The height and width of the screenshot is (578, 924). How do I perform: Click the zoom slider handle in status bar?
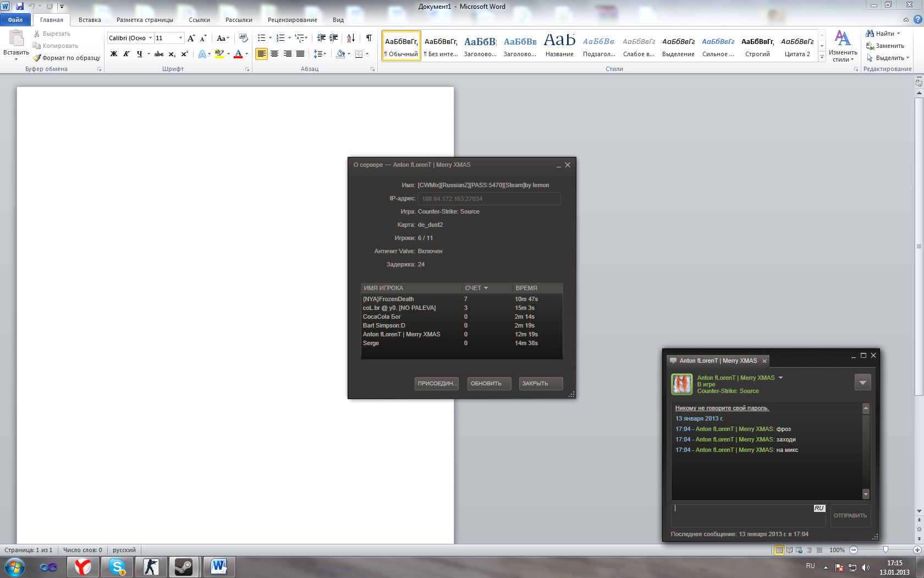pos(886,550)
